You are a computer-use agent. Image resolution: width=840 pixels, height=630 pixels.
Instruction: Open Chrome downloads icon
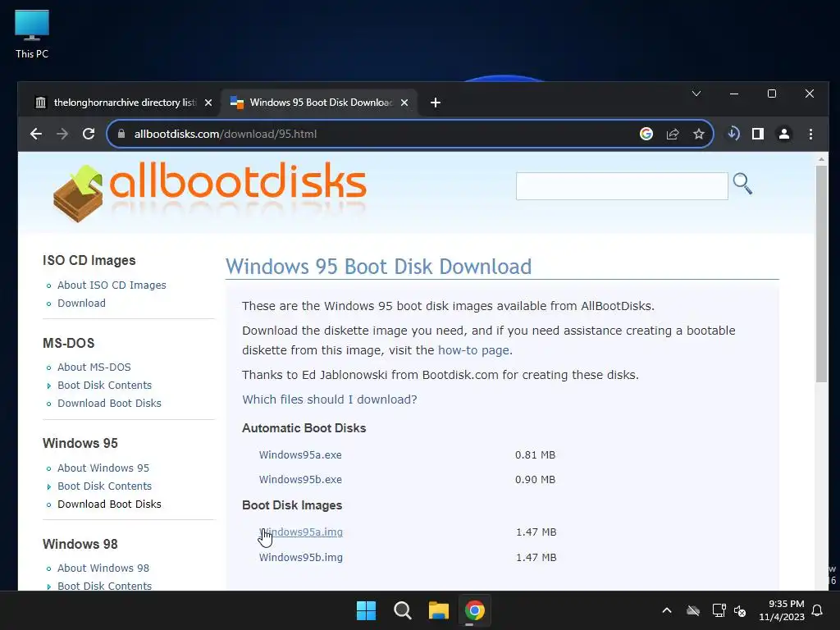(x=733, y=134)
